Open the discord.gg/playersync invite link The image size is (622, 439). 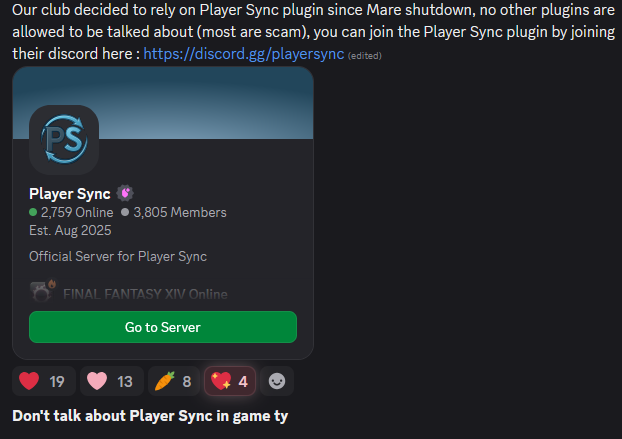click(244, 54)
